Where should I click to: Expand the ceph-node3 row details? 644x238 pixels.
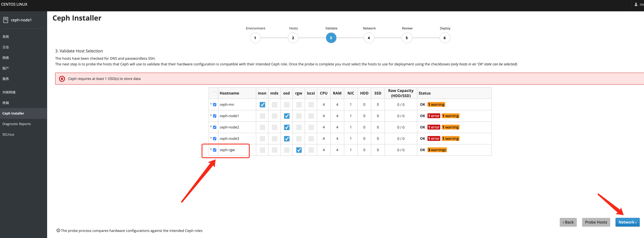click(211, 138)
